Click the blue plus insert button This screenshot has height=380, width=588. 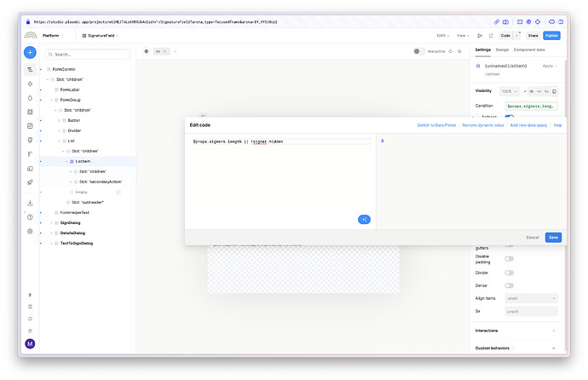pos(30,52)
